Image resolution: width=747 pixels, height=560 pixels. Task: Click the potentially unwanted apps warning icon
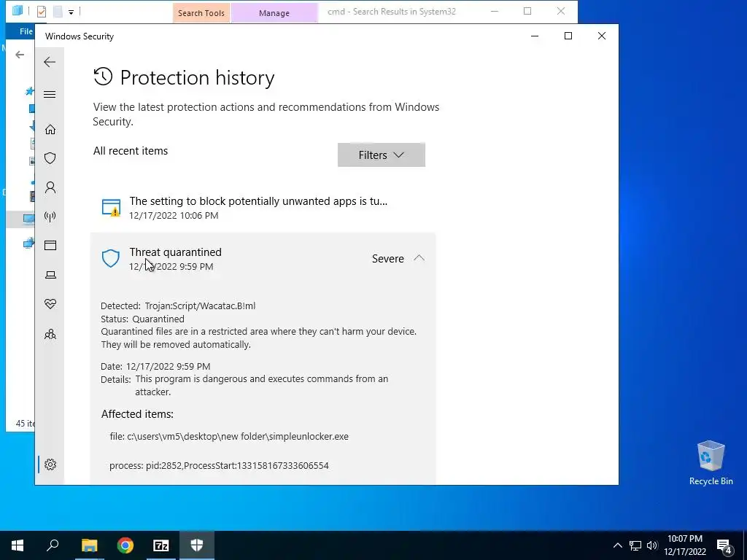click(x=111, y=208)
